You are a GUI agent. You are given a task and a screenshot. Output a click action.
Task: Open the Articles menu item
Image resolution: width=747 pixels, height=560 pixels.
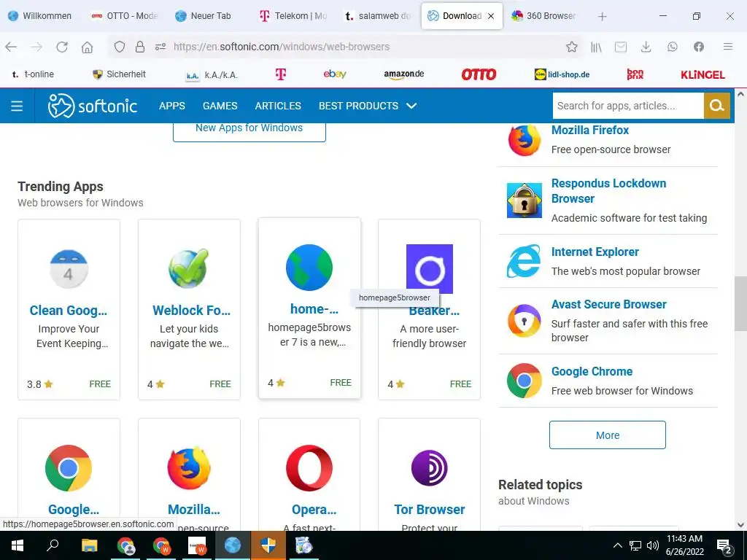[x=278, y=106]
